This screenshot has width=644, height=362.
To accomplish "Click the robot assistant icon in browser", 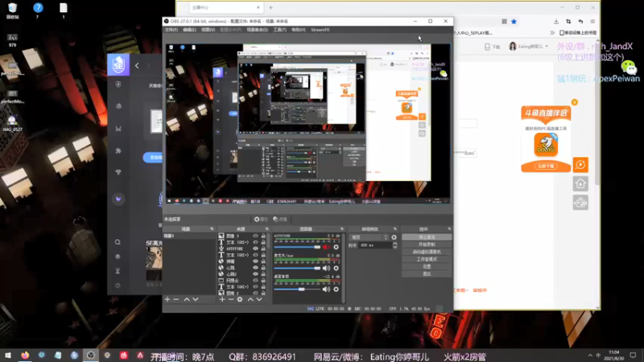I will pyautogui.click(x=580, y=203).
